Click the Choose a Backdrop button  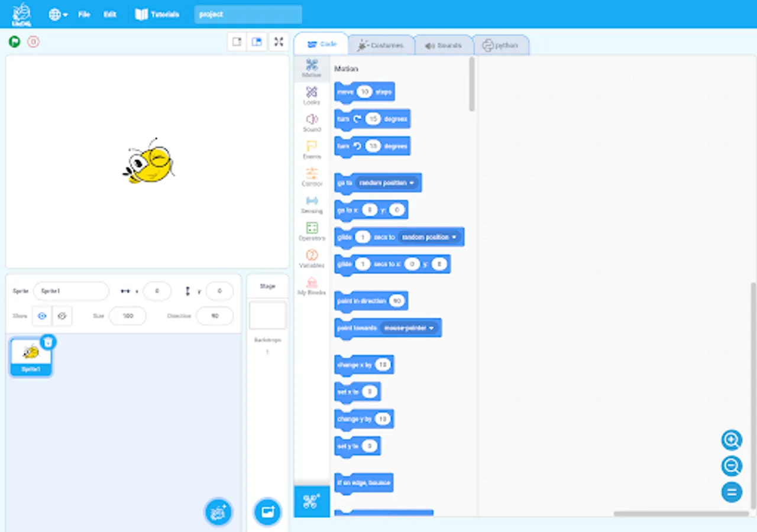point(267,512)
